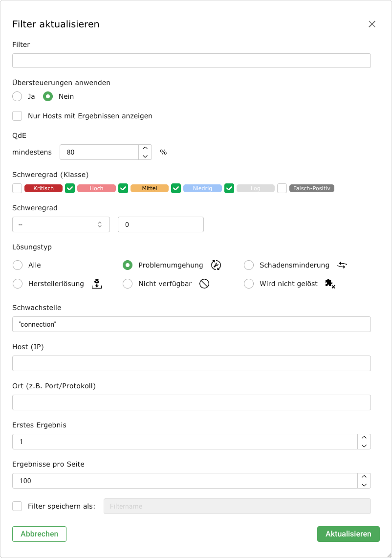Viewport: 392px width, 558px height.
Task: Enable the Kritisch severity checkbox
Action: tap(17, 188)
